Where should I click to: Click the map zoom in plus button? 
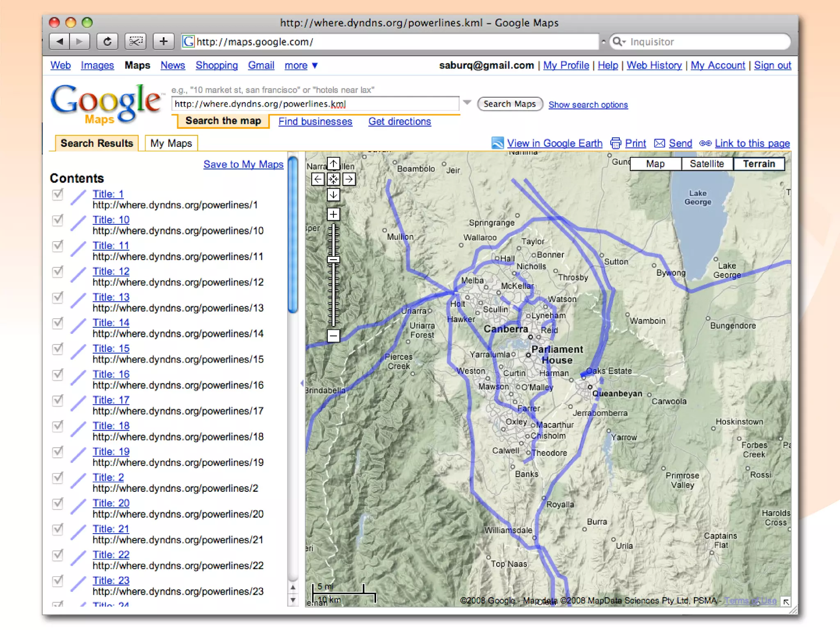click(333, 214)
